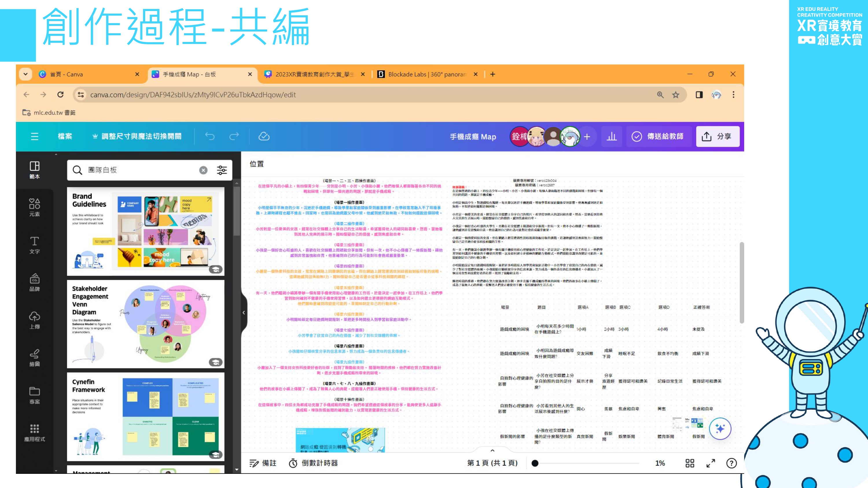Click the zoom slider handle
Image resolution: width=868 pixels, height=488 pixels.
pos(535,463)
